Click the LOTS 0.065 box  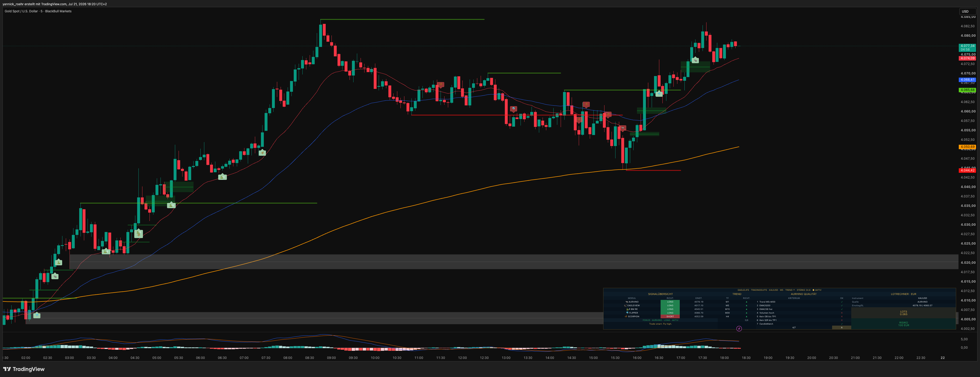point(903,313)
